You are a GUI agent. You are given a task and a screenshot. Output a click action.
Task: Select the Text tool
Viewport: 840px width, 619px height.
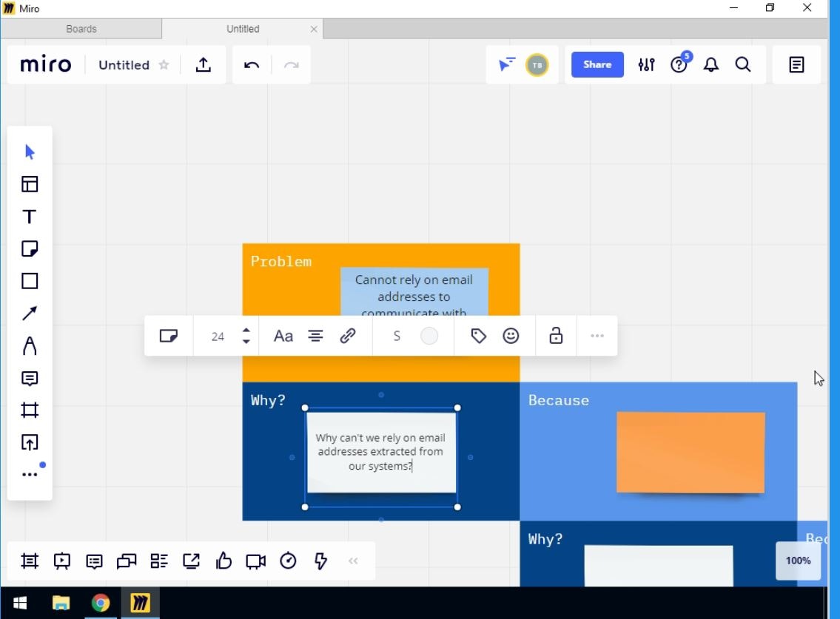[30, 217]
